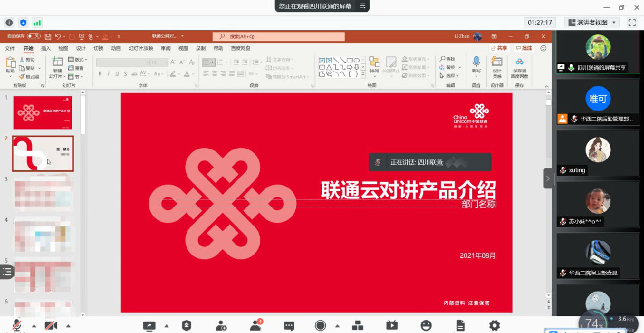Toggle Italic formatting in the font group
644x333 pixels.
(x=108, y=74)
